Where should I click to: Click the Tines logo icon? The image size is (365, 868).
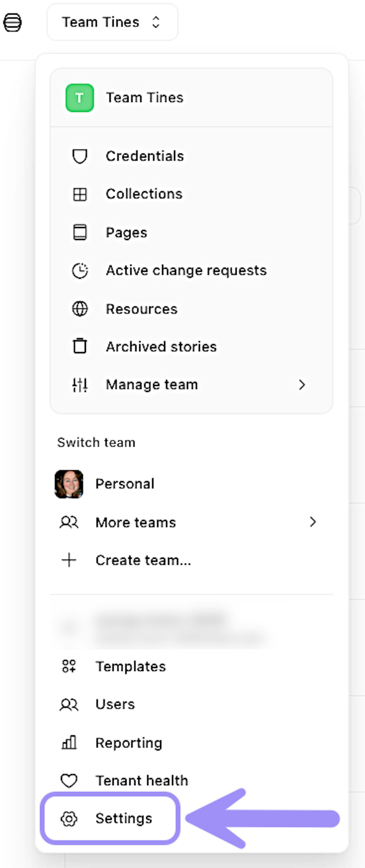[x=12, y=22]
